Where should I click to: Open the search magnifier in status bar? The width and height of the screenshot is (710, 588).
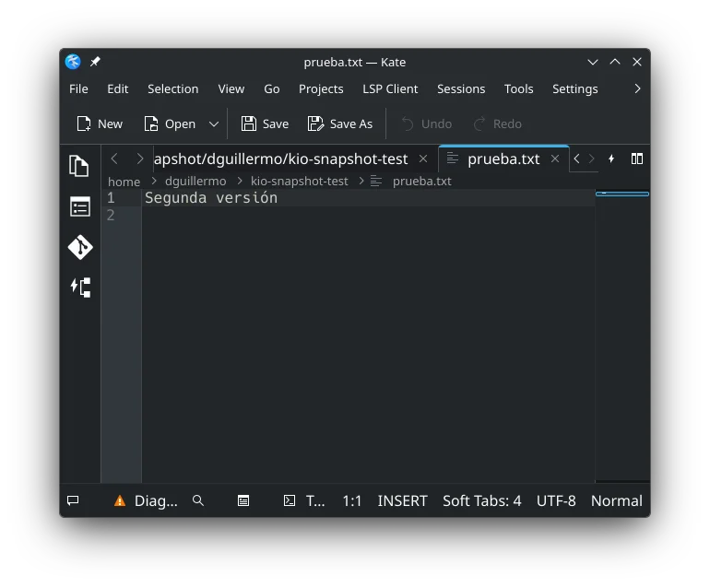[x=198, y=500]
